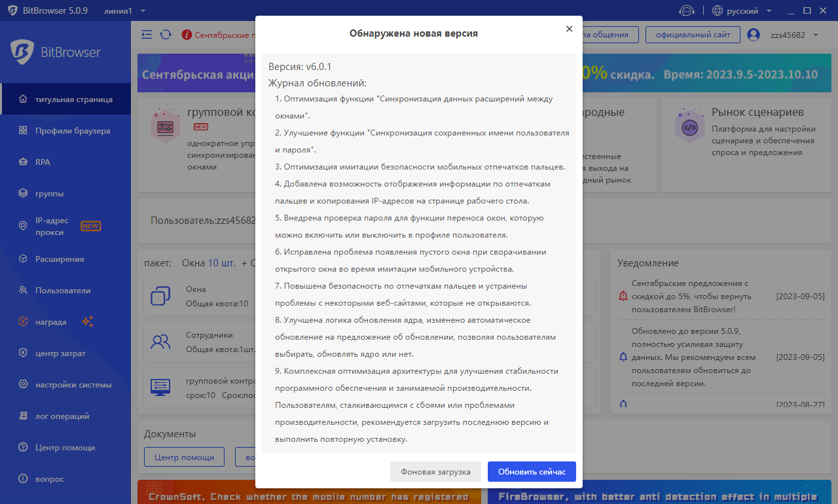The image size is (838, 504).
Task: Select the Версия: v6.0.1 text
Action: [x=301, y=67]
